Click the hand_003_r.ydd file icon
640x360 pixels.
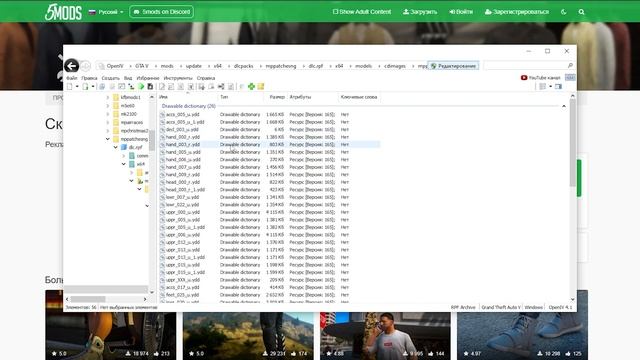[162, 144]
